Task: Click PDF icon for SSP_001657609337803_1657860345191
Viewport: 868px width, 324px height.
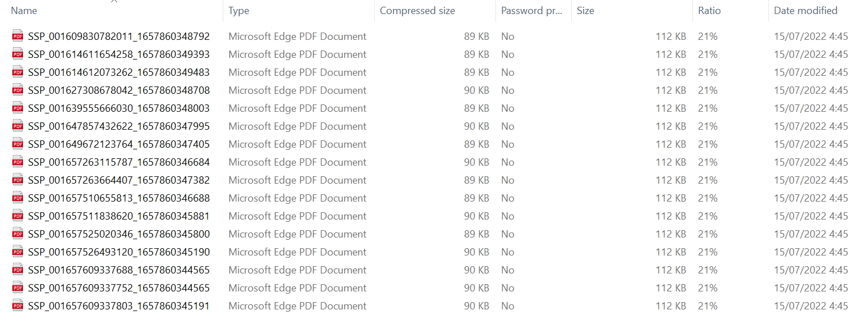Action: point(17,306)
